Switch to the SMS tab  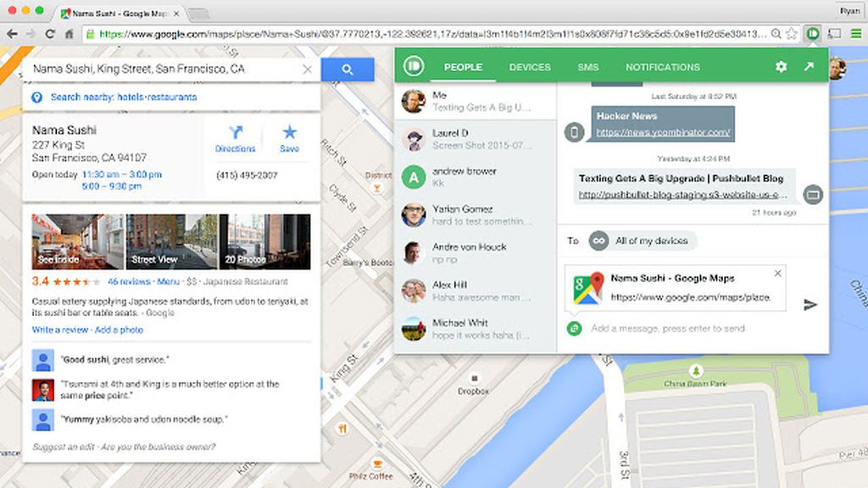point(588,67)
